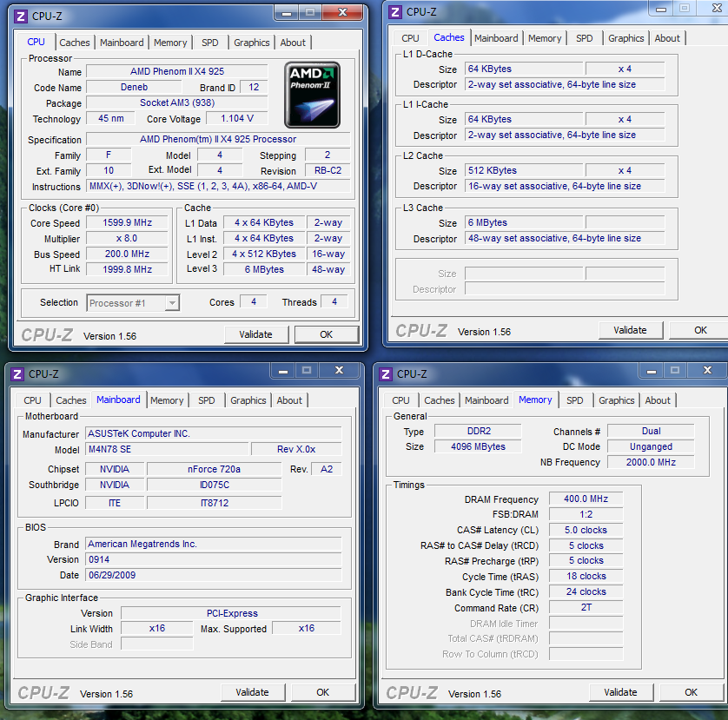Switch to CPU tab in the Memory window

click(x=400, y=400)
